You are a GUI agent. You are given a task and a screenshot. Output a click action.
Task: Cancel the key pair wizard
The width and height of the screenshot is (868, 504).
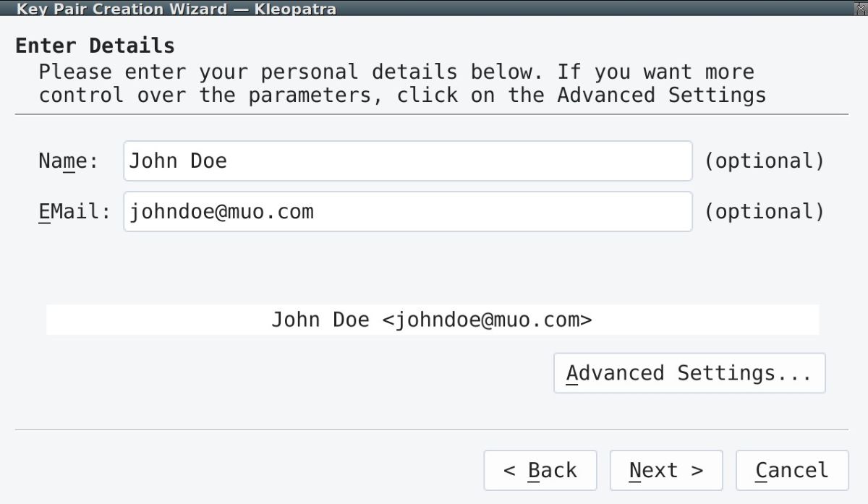point(791,471)
